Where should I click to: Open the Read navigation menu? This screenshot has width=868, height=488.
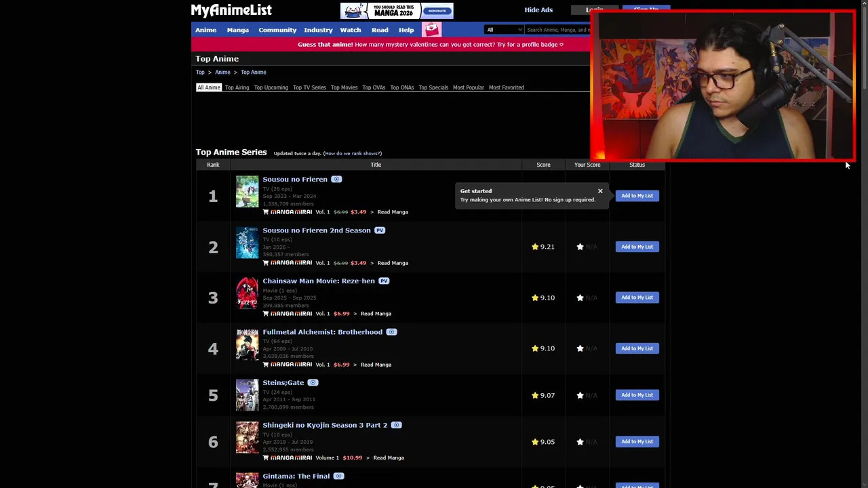pos(380,30)
